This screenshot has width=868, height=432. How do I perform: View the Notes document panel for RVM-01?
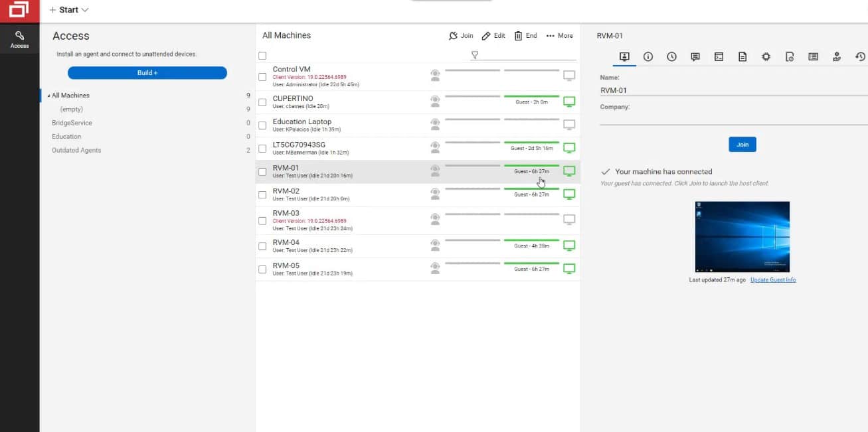coord(742,56)
